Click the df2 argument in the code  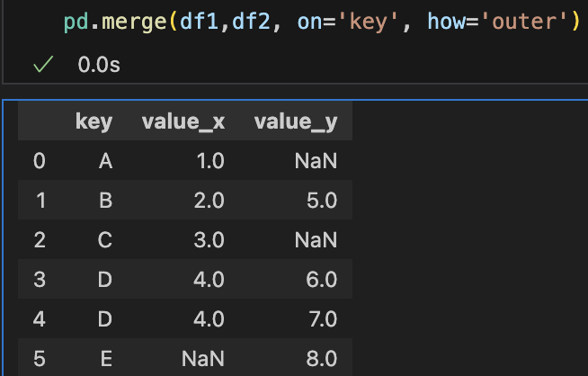point(251,22)
